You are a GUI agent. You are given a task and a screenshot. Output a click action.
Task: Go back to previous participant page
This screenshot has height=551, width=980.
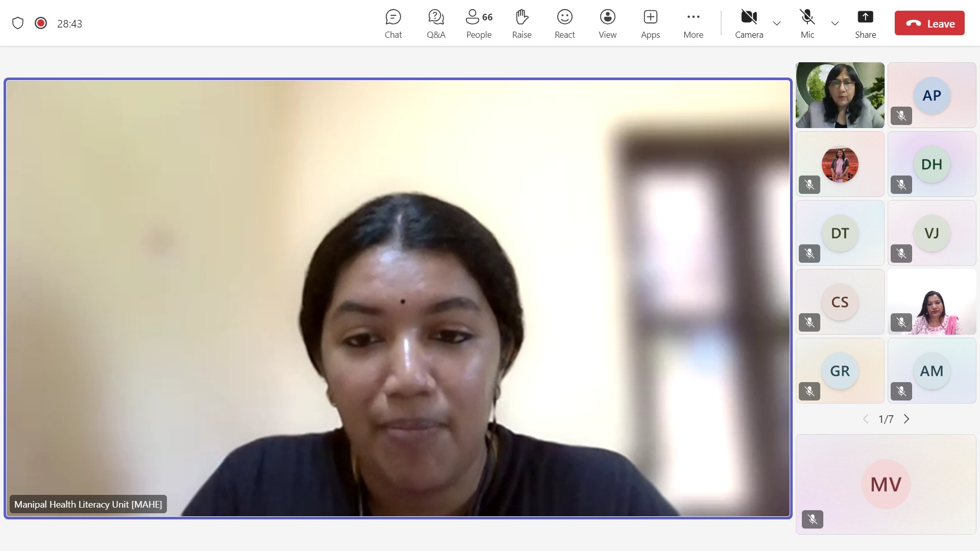[866, 418]
